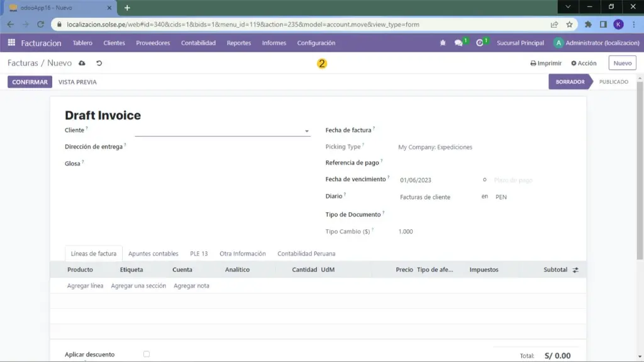This screenshot has width=644, height=362.
Task: Bookmark page with the star icon
Action: (x=569, y=25)
